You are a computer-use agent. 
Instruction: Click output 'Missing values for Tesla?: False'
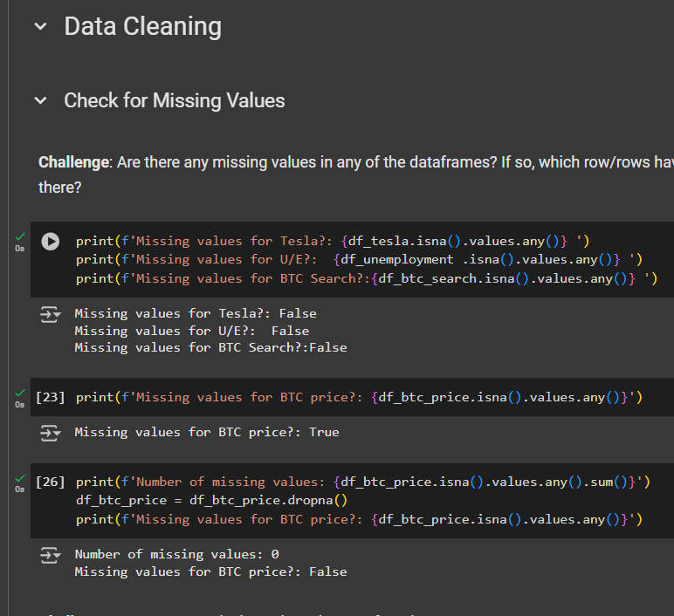tap(196, 313)
